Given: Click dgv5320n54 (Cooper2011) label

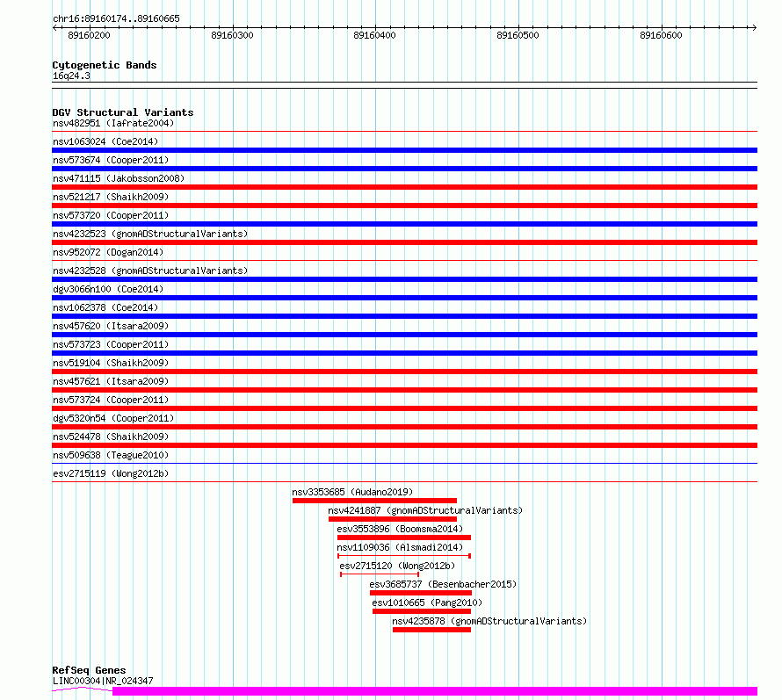Looking at the screenshot, I should (x=113, y=418).
